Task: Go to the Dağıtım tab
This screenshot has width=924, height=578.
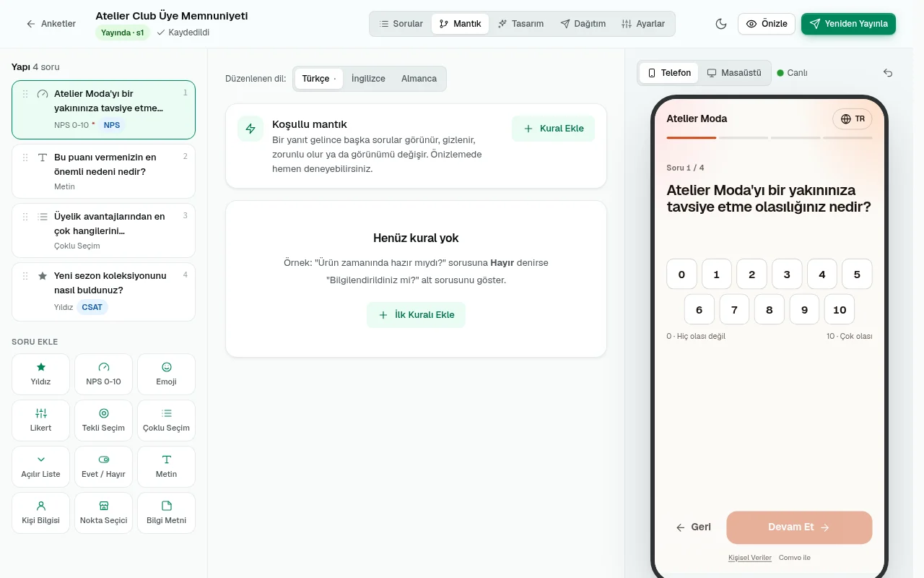Action: (x=583, y=24)
